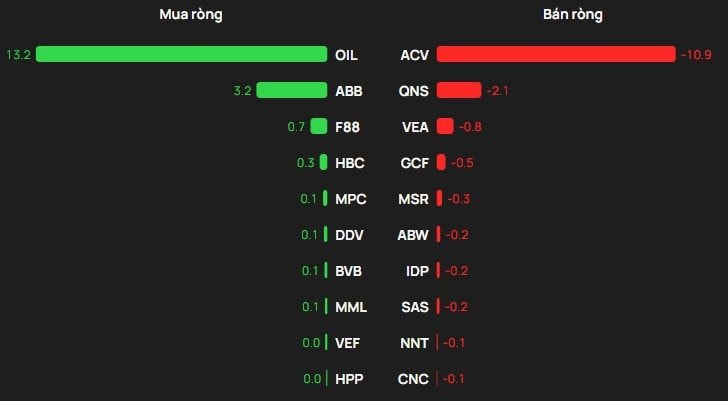Select the 13.2 value next to OIL

[x=18, y=54]
